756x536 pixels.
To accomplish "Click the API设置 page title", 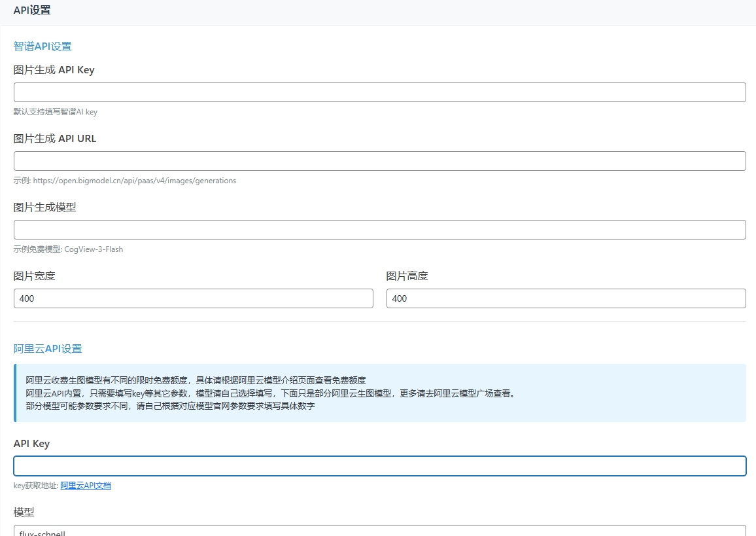I will click(32, 10).
